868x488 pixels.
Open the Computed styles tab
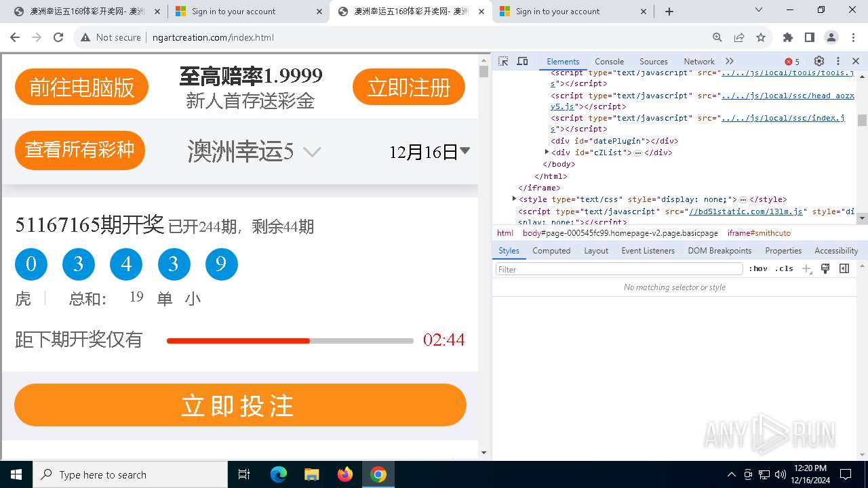point(551,250)
